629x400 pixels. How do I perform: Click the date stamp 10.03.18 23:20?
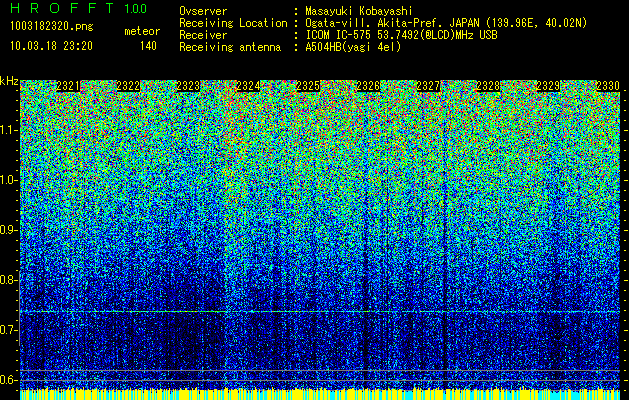pos(51,46)
